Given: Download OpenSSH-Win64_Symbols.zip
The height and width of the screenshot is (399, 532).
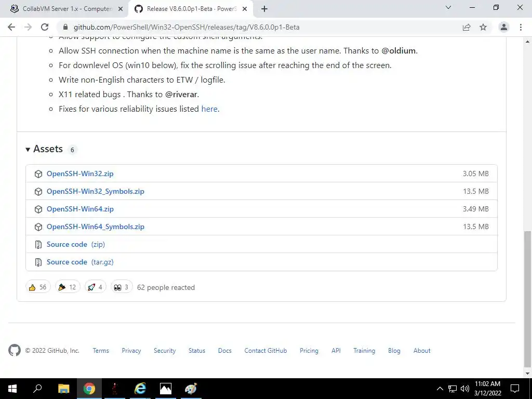Looking at the screenshot, I should click(x=96, y=227).
